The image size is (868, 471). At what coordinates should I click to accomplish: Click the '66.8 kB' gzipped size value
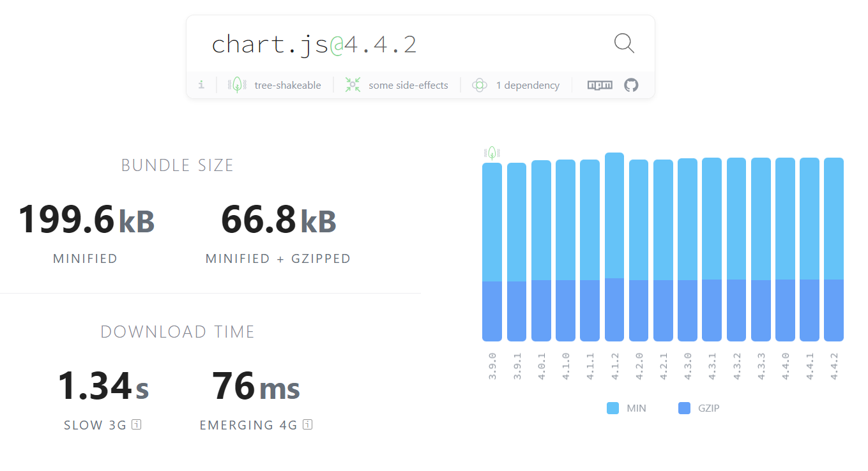(x=278, y=220)
